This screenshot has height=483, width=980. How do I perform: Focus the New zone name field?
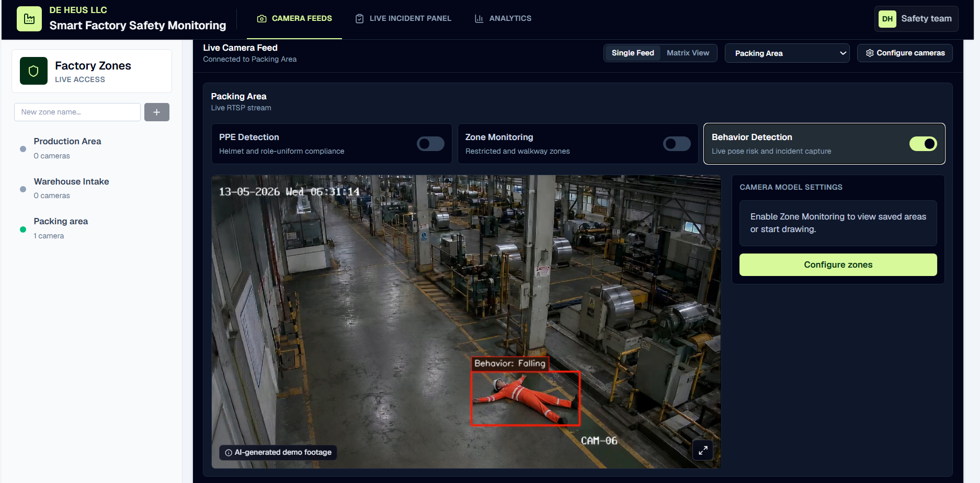(x=77, y=112)
